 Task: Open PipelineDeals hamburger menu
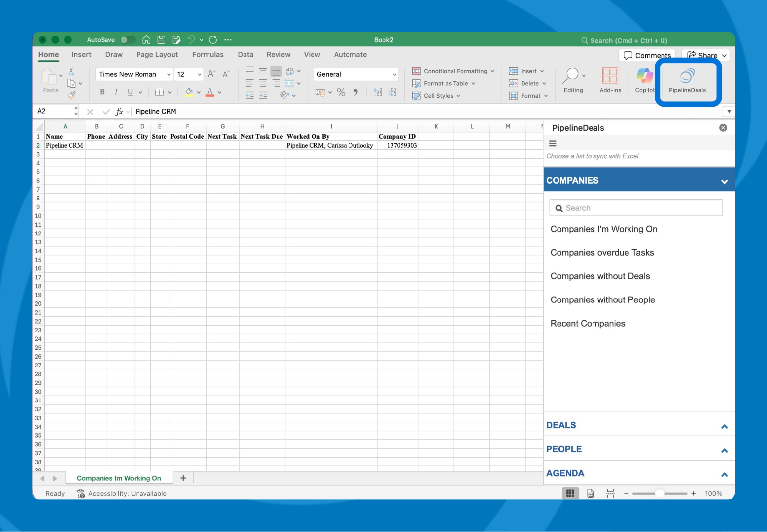pos(553,144)
